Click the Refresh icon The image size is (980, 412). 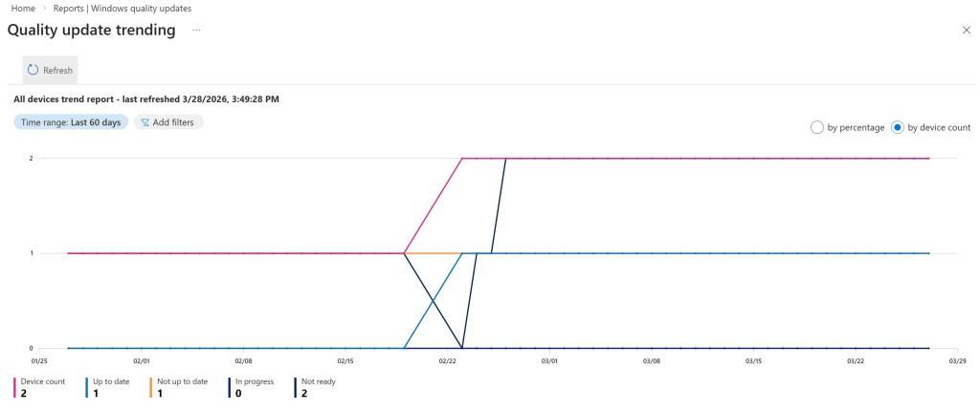(x=33, y=70)
